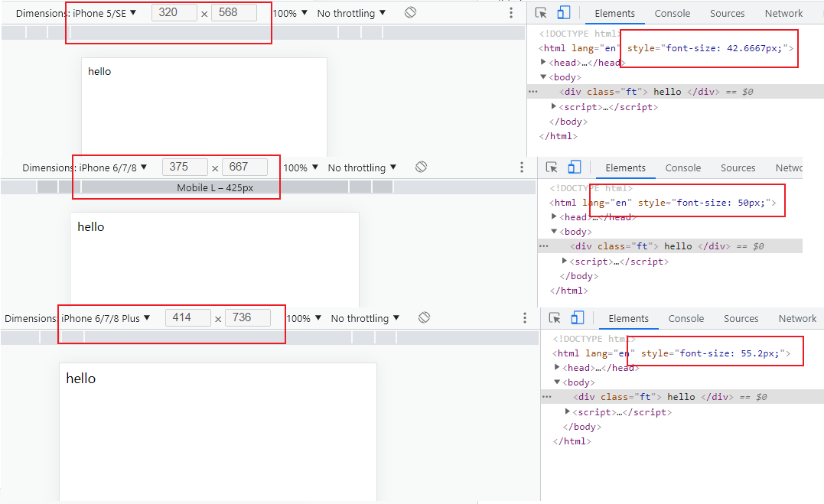The height and width of the screenshot is (504, 824).
Task: Rotate the iPhone 6/7/8 viewport (375 wide)
Action: tap(421, 167)
